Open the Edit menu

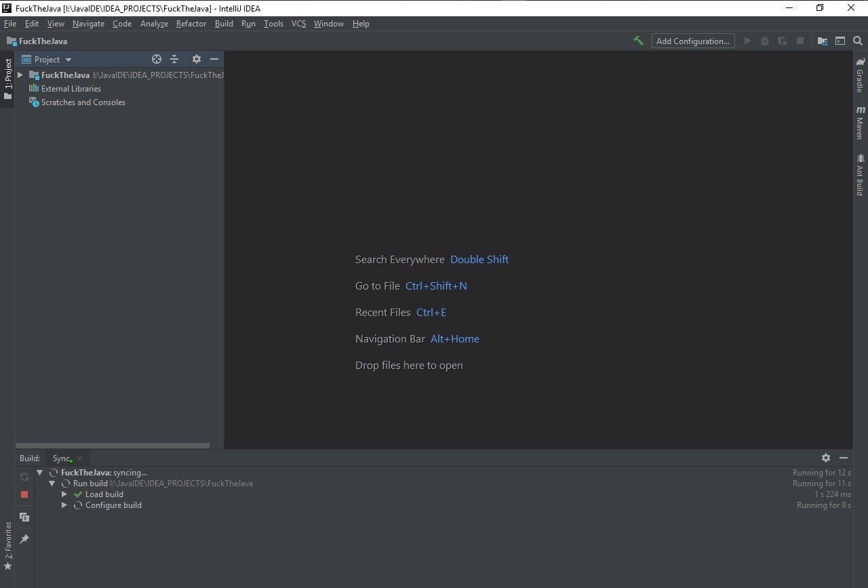coord(32,24)
